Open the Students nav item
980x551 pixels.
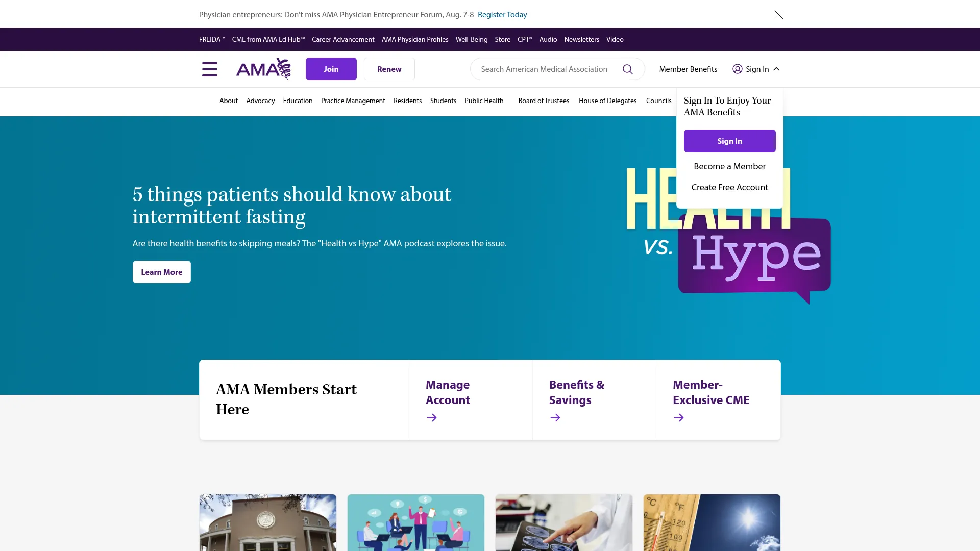[443, 101]
